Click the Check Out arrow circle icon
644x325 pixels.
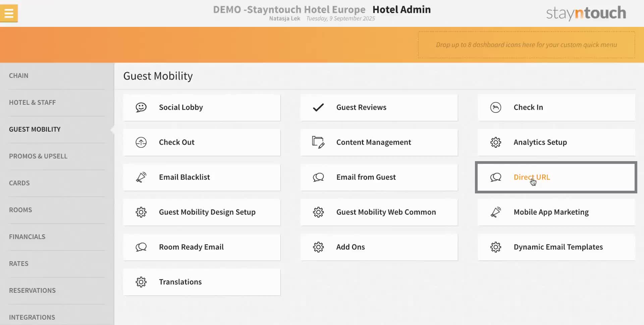[141, 142]
